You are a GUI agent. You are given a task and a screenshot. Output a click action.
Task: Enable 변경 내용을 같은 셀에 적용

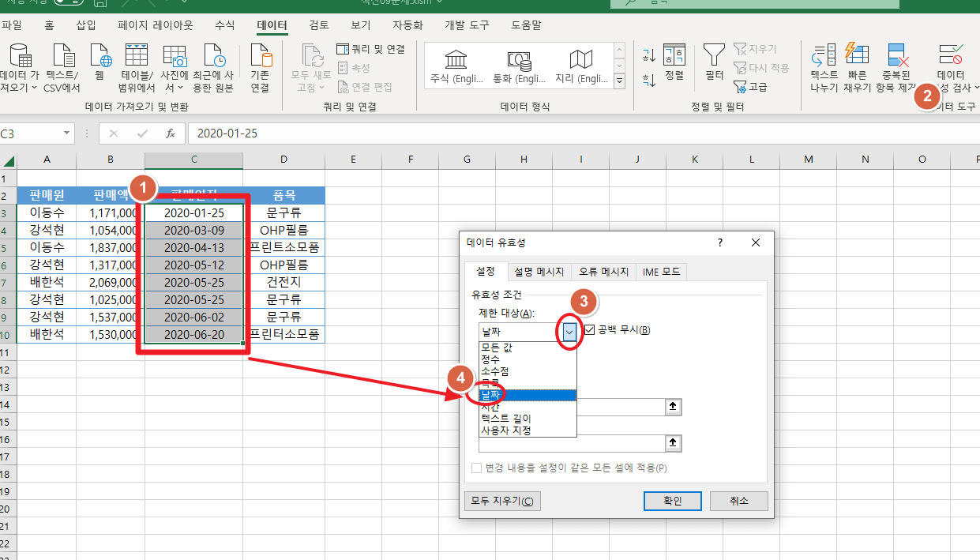477,468
